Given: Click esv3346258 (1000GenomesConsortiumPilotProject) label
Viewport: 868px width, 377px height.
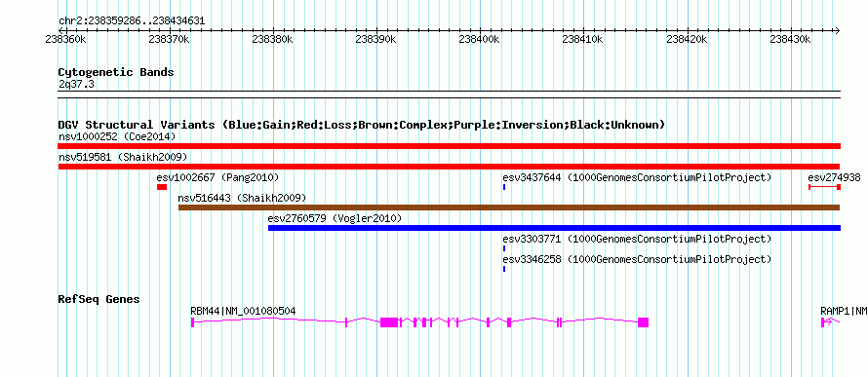Looking at the screenshot, I should point(637,259).
